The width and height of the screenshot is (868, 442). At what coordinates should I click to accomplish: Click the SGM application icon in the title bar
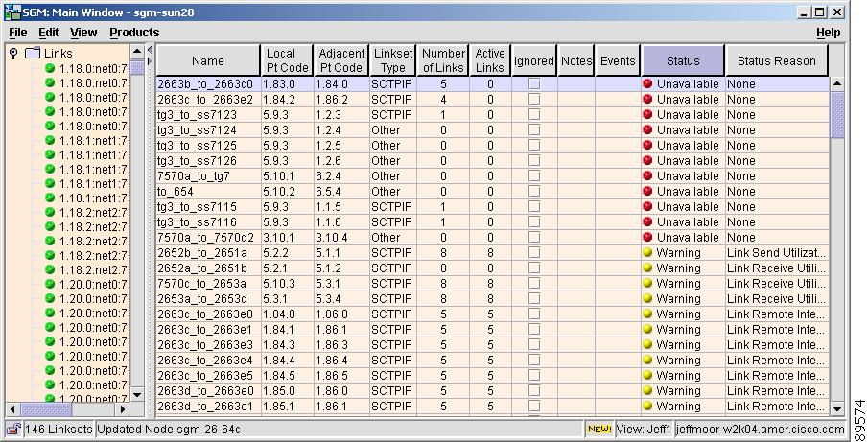pyautogui.click(x=12, y=12)
